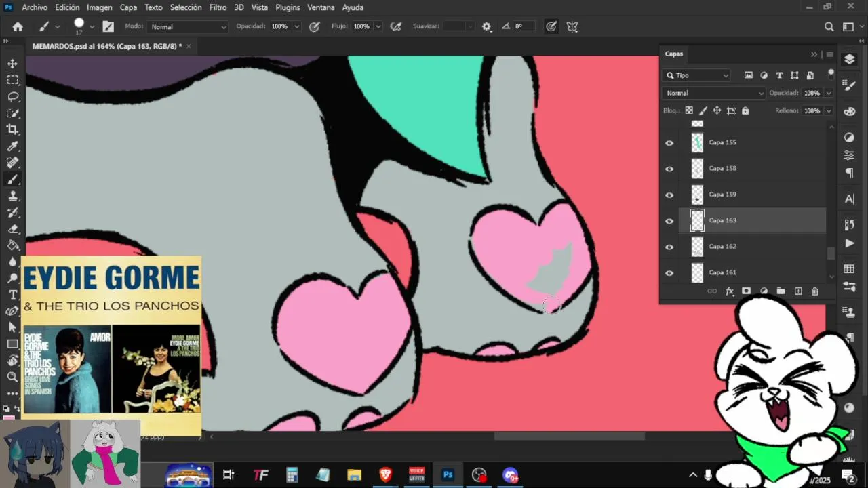This screenshot has height=488, width=868.
Task: Delete the selected layer with trash icon
Action: [x=815, y=291]
